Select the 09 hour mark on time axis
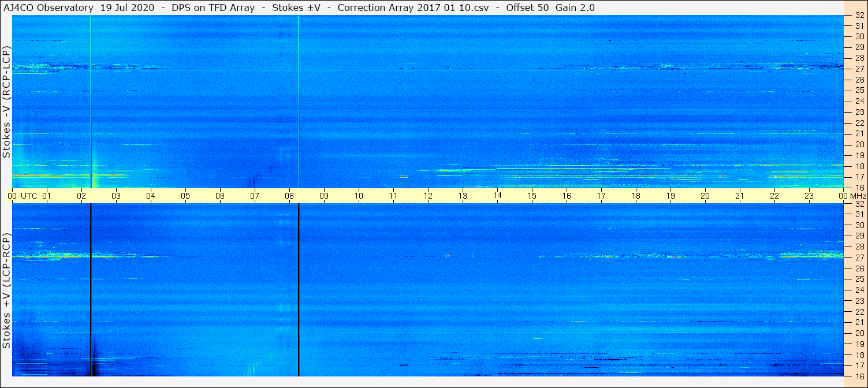Image resolution: width=868 pixels, height=388 pixels. 324,196
